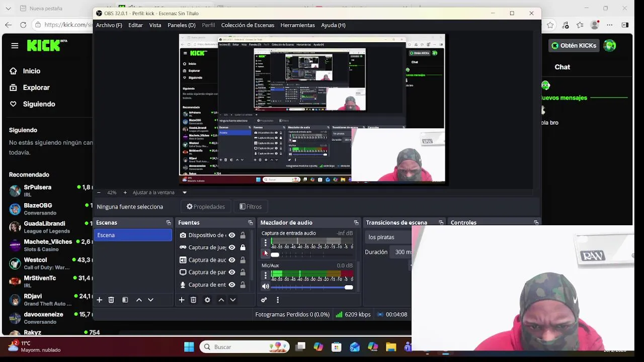Viewport: 644px width, 362px height.
Task: Adjust Captura de entrada audio volume slider
Action: pos(312,254)
